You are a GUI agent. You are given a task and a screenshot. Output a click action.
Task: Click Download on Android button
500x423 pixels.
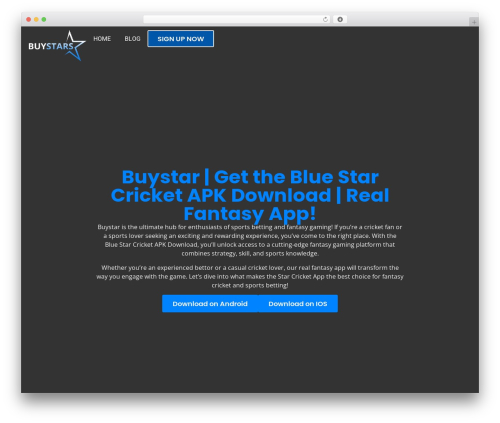(210, 304)
